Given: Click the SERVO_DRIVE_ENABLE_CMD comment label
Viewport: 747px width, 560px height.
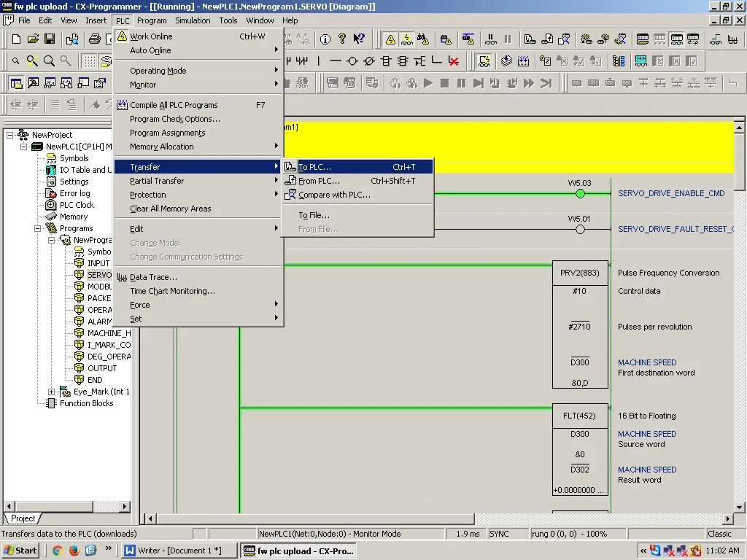Looking at the screenshot, I should 671,193.
